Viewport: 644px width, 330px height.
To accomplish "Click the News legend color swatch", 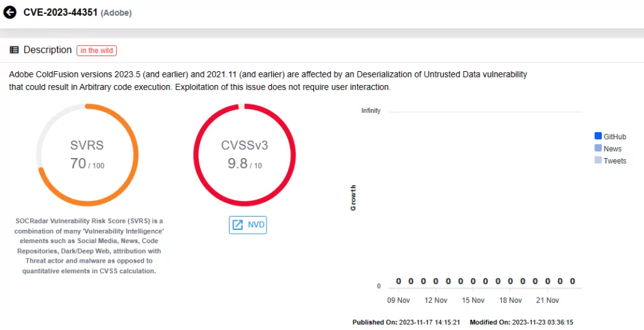I will 598,148.
